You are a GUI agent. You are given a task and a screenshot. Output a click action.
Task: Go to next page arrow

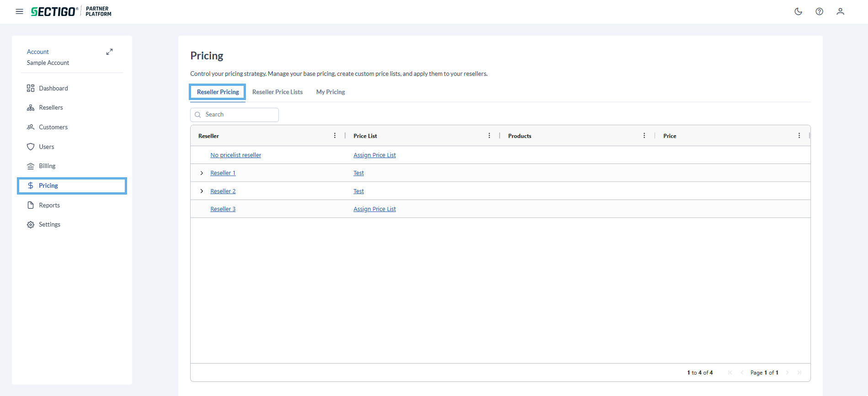[x=788, y=373]
